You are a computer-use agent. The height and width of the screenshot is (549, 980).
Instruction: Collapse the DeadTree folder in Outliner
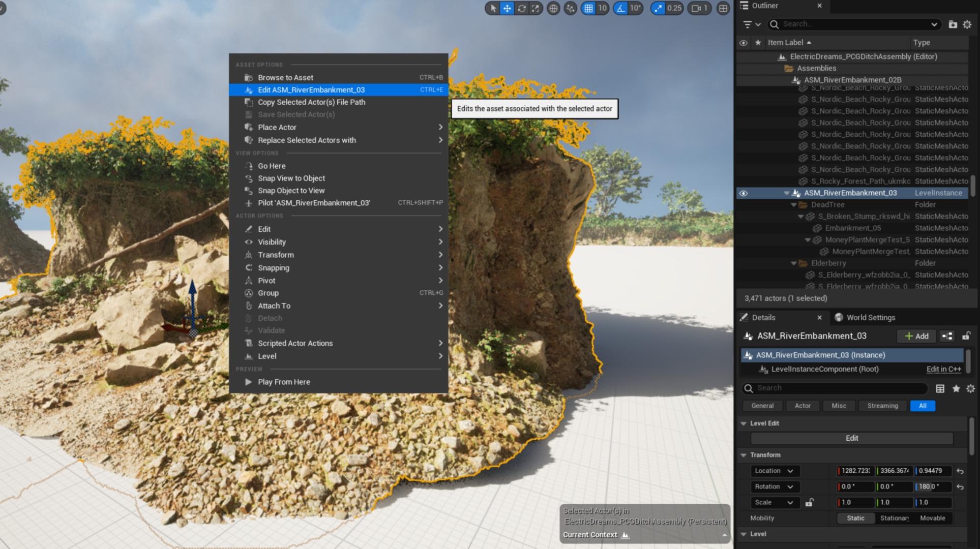(x=793, y=205)
